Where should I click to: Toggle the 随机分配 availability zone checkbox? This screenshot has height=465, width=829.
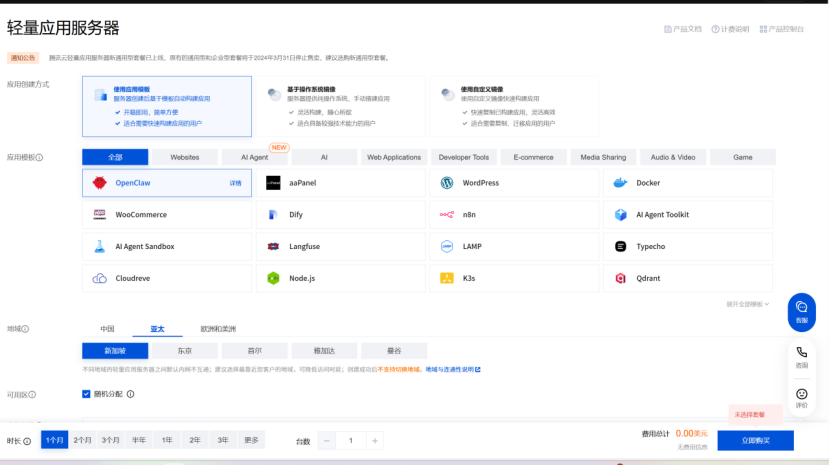point(87,394)
